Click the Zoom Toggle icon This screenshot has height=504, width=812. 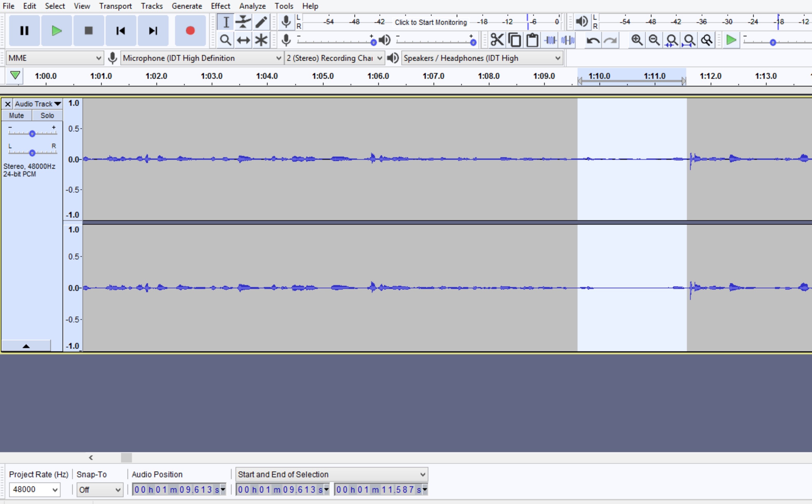(x=706, y=40)
